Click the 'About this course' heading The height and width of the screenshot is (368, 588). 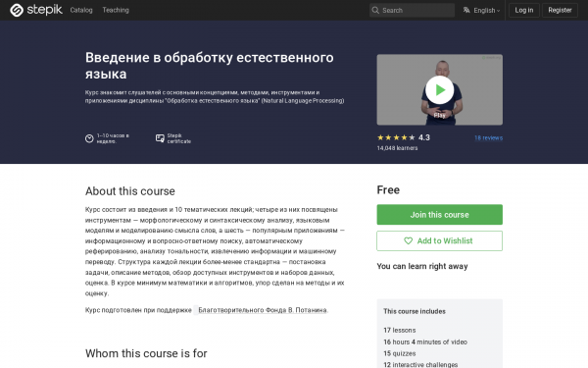coord(130,191)
